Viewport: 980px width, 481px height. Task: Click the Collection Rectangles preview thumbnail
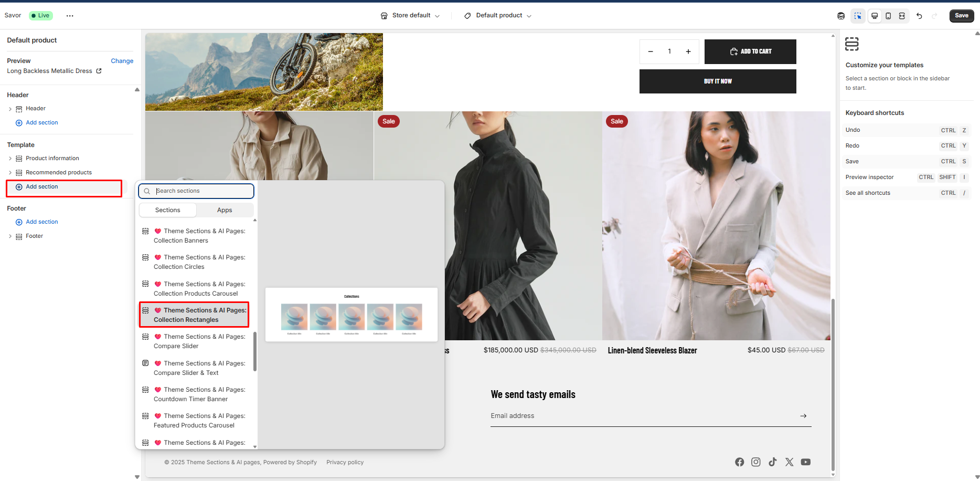[x=351, y=315]
